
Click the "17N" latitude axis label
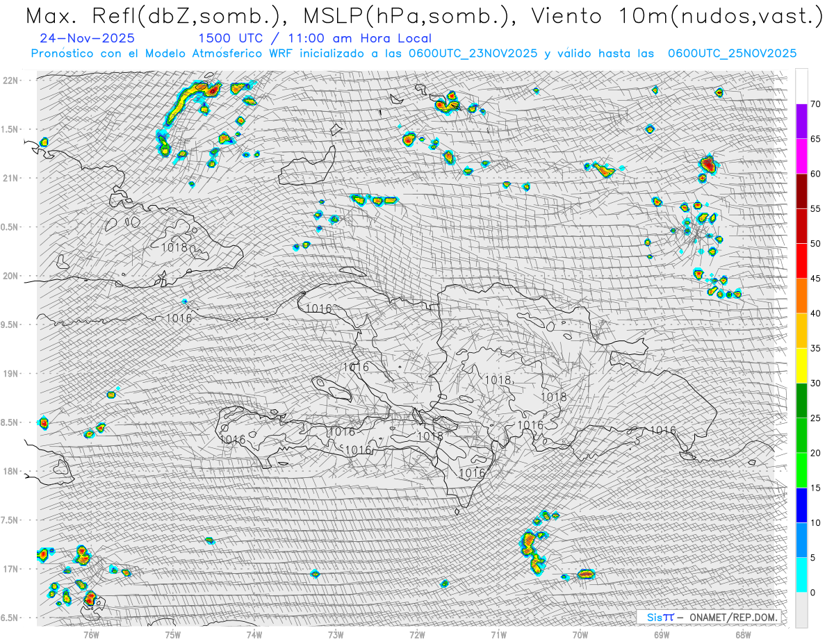click(x=10, y=569)
